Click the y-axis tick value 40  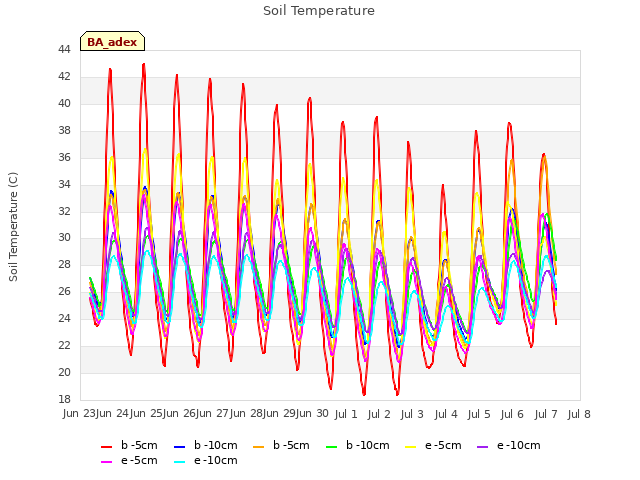64,104
